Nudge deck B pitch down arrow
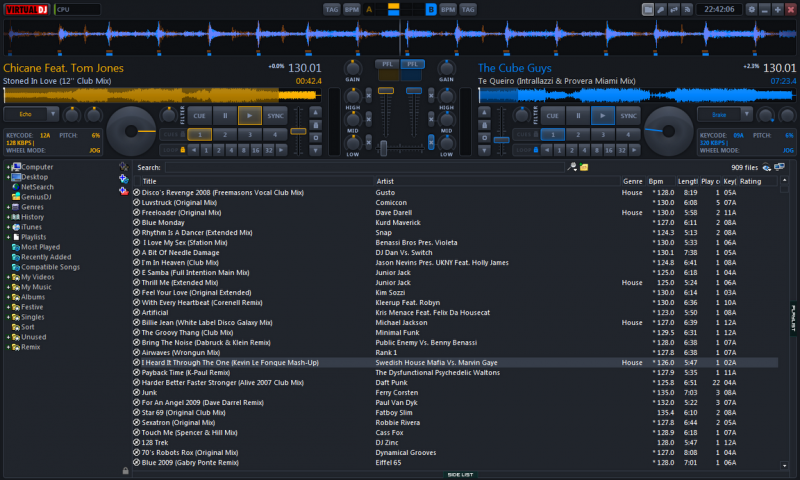Screen dimensions: 800x480 click(484, 150)
